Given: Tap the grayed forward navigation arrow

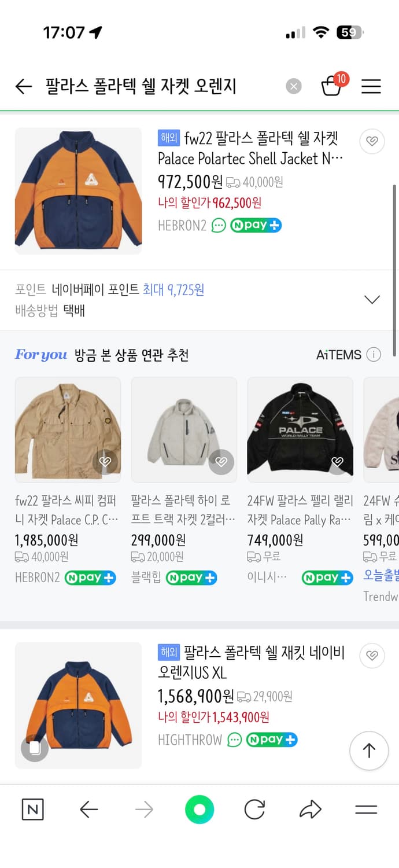Looking at the screenshot, I should 143,810.
